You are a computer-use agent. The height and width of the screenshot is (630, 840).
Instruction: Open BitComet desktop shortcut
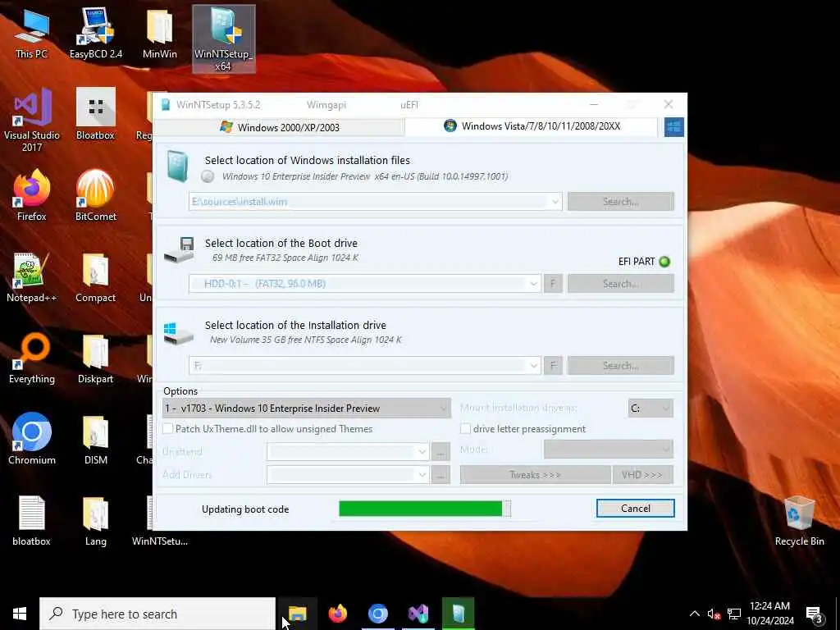95,195
